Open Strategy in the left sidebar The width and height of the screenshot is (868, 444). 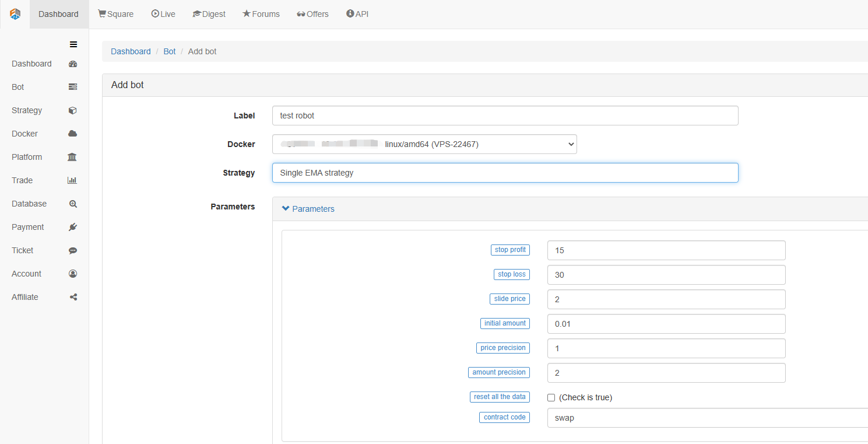27,110
